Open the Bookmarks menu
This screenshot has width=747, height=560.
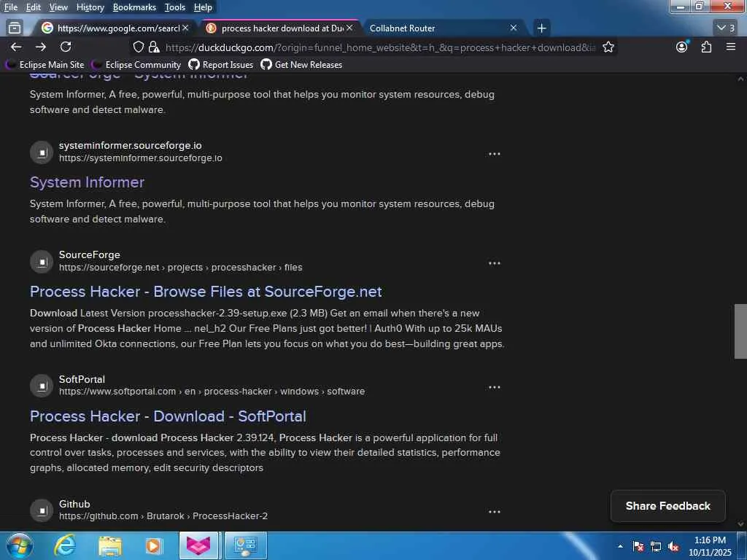tap(134, 7)
